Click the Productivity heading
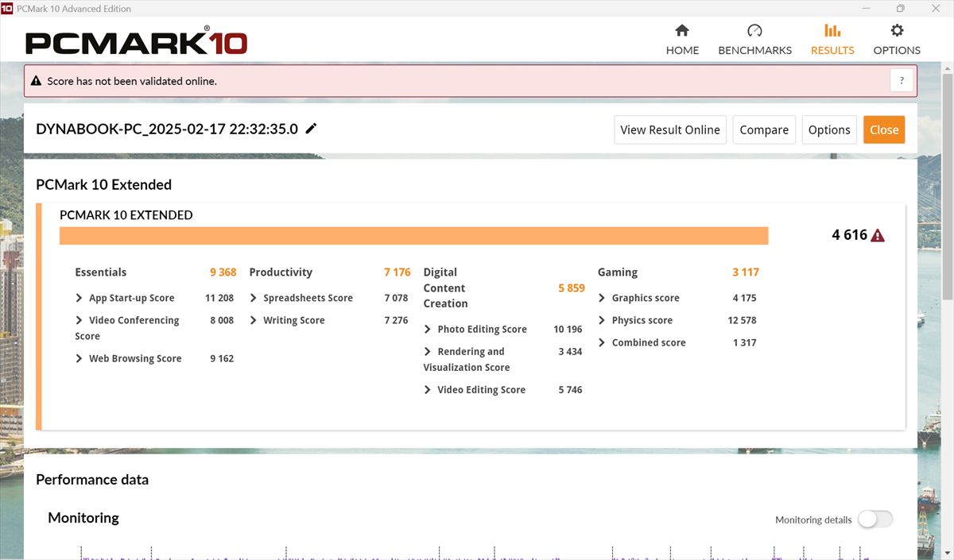Screen dimensions: 954x560 tap(281, 272)
